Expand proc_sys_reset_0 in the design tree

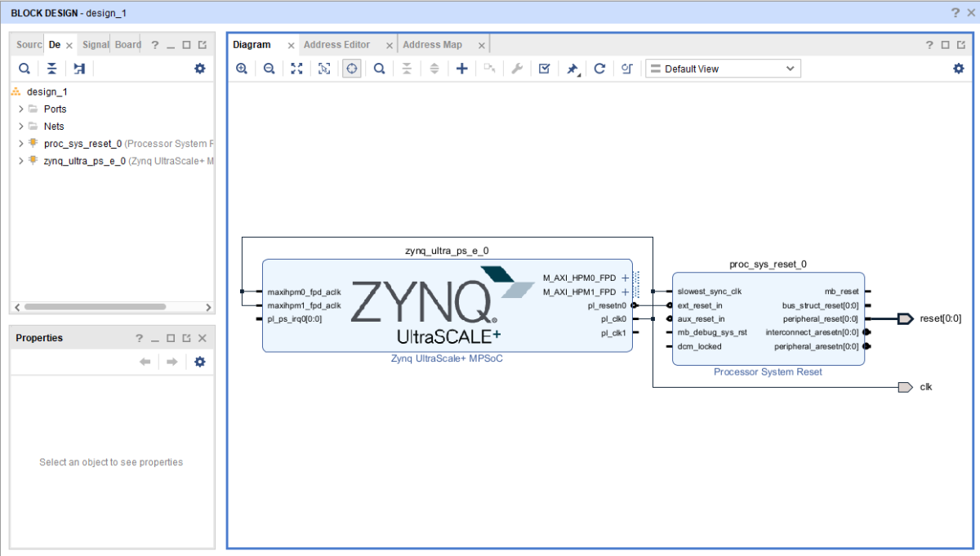[21, 144]
